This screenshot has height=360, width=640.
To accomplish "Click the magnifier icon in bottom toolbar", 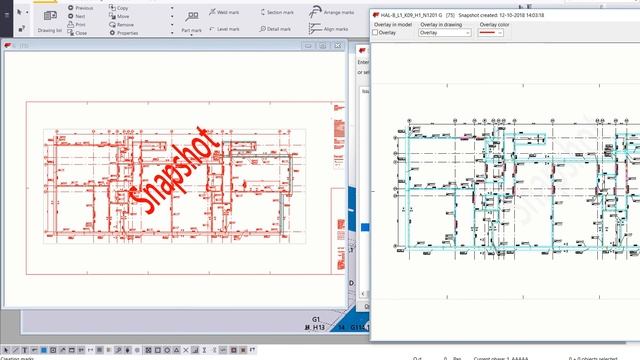I will [x=118, y=350].
